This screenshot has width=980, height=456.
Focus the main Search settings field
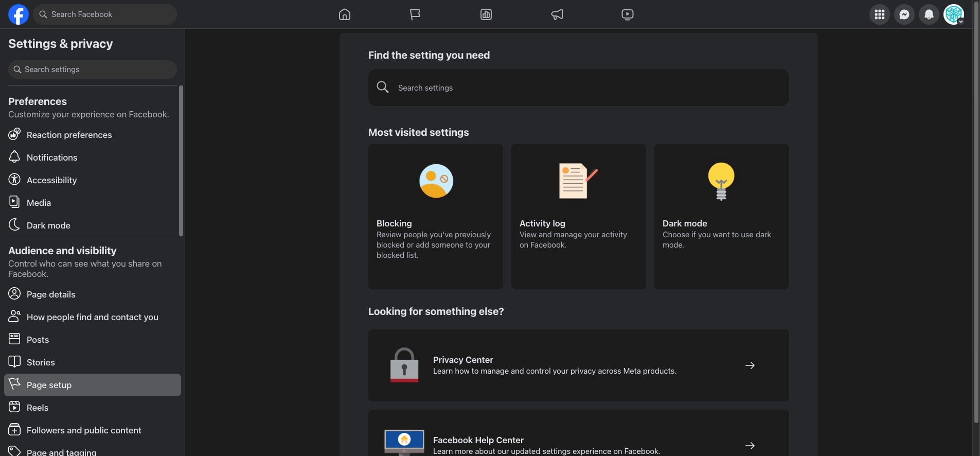578,87
